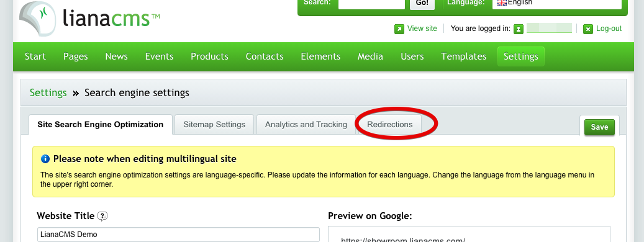This screenshot has width=644, height=242.
Task: Open the Users section
Action: (x=412, y=56)
